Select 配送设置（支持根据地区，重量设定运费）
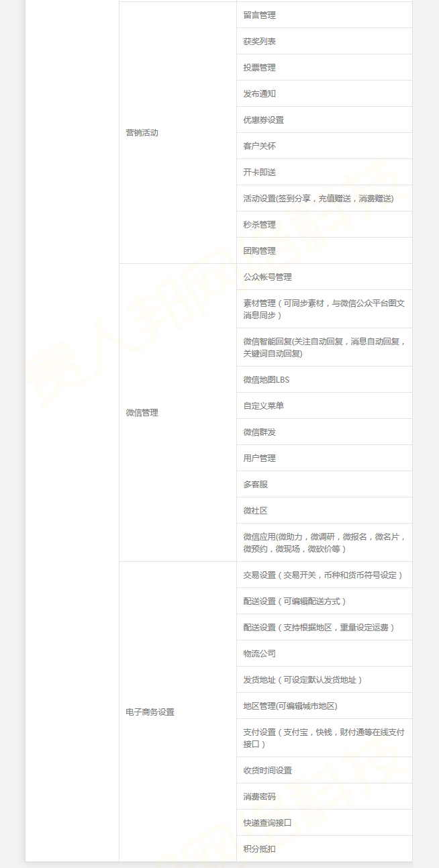 click(324, 627)
